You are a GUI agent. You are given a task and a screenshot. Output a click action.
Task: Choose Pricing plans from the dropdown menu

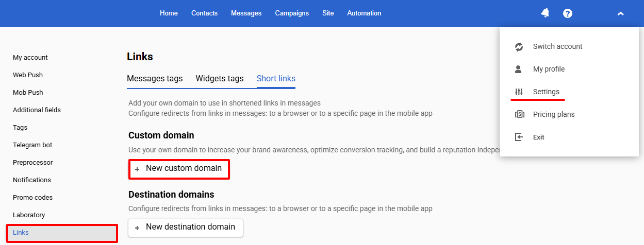click(x=554, y=114)
